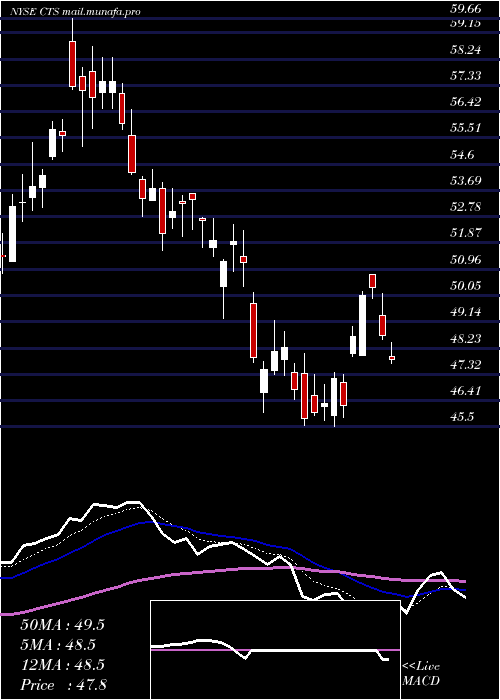The width and height of the screenshot is (500, 700).
Task: Select the 57.33 price axis label
Action: 464,75
